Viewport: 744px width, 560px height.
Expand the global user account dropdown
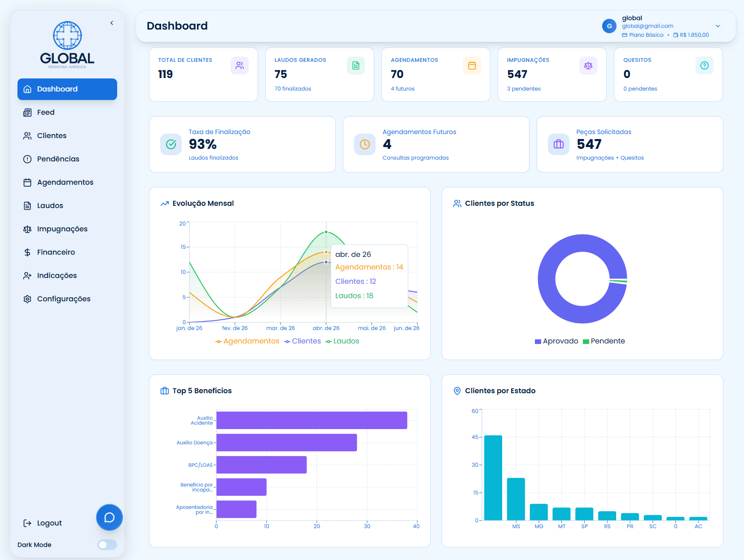718,26
